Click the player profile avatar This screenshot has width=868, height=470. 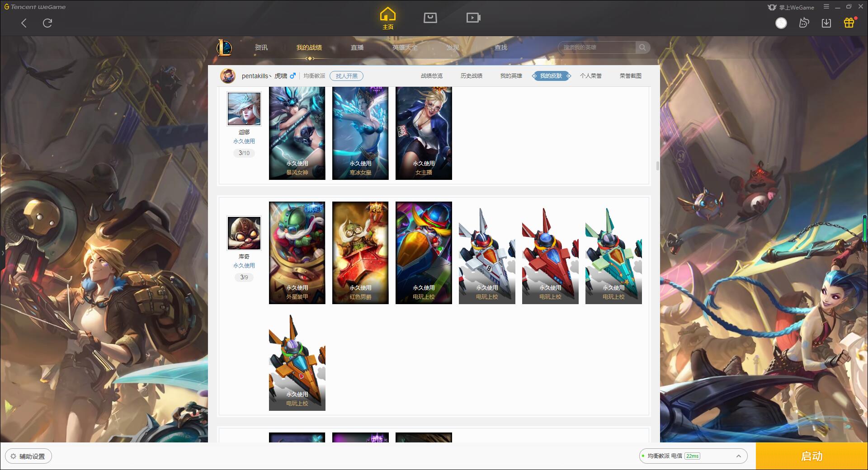[228, 76]
